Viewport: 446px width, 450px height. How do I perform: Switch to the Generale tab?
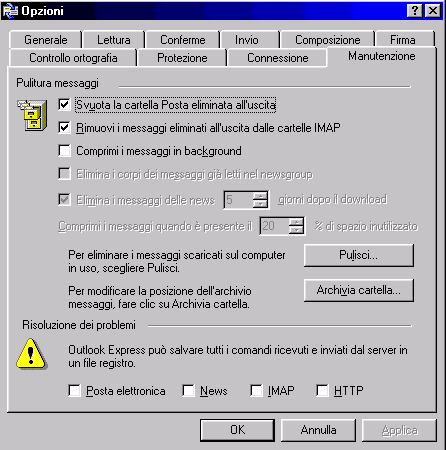(46, 40)
